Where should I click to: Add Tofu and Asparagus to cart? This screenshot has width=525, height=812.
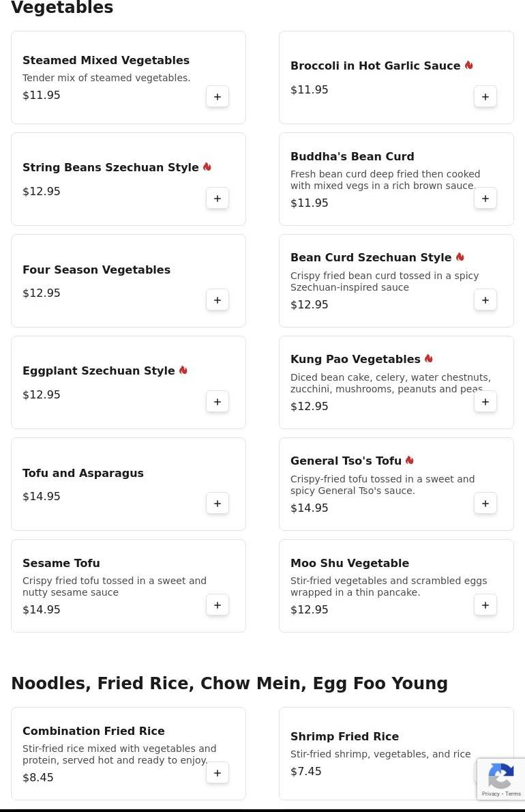click(217, 504)
